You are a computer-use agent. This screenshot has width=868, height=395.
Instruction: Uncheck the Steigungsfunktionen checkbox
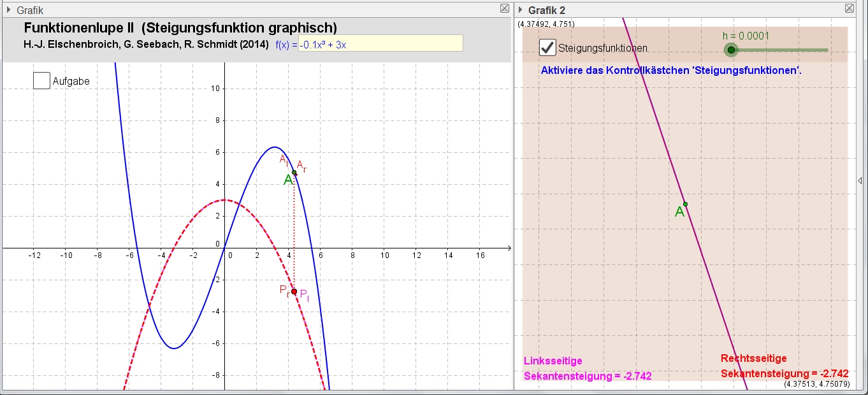click(547, 48)
